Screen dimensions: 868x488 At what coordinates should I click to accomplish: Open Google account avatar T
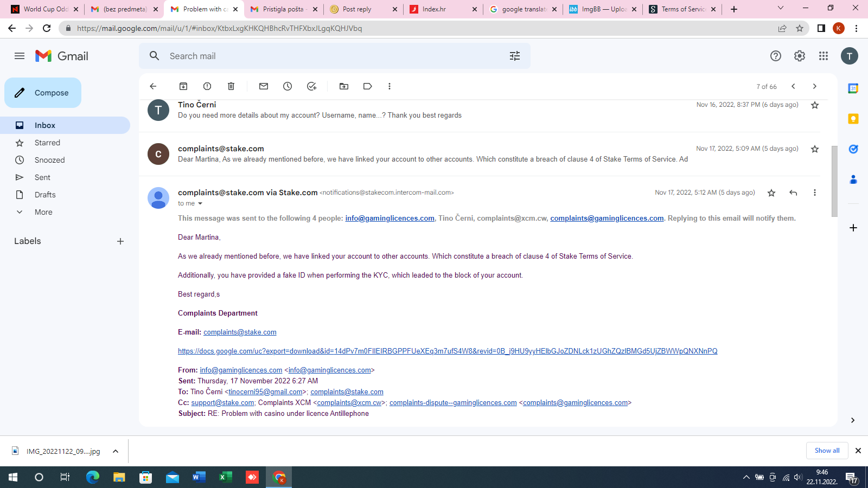pos(850,56)
